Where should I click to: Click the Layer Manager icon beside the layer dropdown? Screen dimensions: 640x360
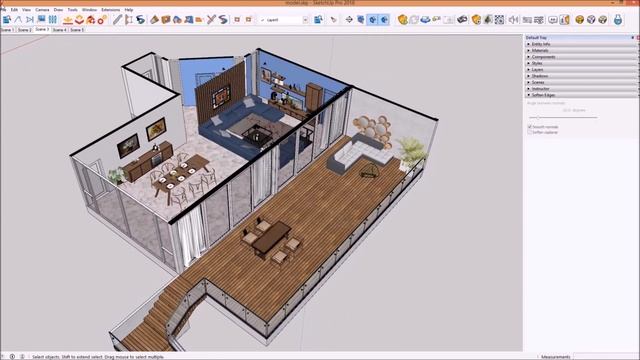(318, 19)
